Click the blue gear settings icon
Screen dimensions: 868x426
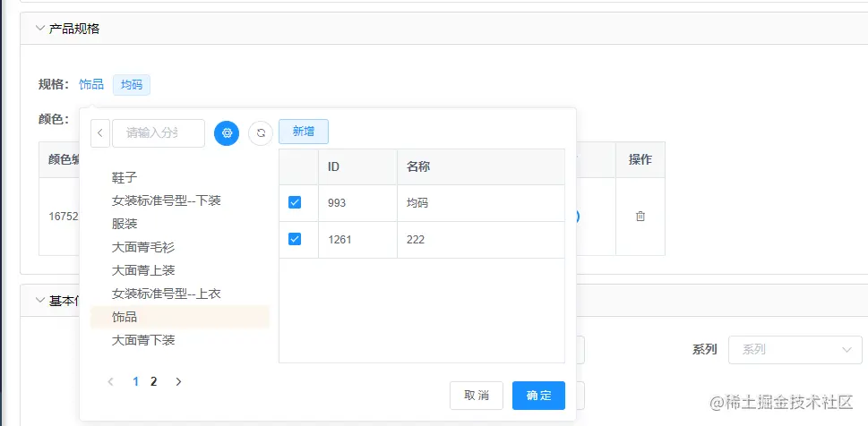coord(227,132)
